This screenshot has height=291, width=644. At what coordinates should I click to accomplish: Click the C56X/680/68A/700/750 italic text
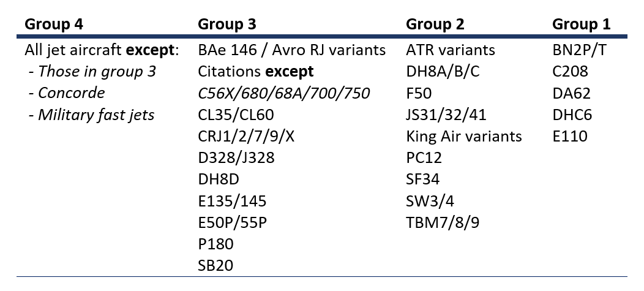click(283, 93)
